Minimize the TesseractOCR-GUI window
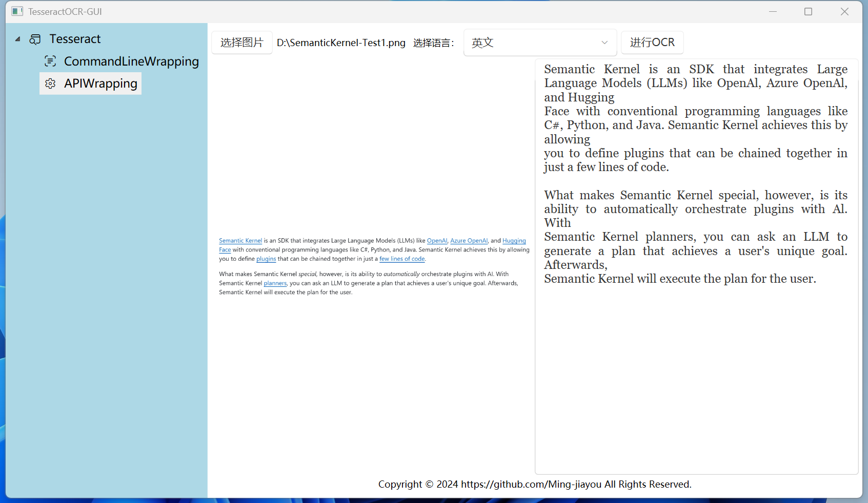The width and height of the screenshot is (868, 503). click(x=773, y=11)
